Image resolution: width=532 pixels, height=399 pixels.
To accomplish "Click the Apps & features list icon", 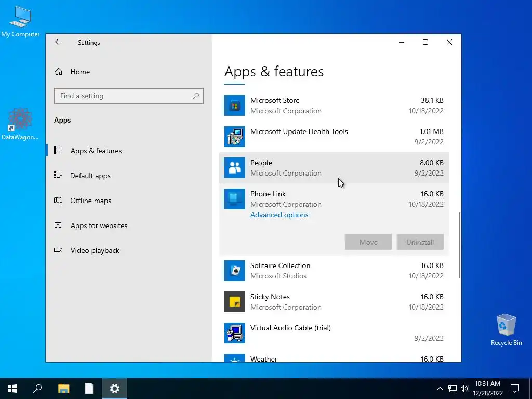I will pos(58,150).
